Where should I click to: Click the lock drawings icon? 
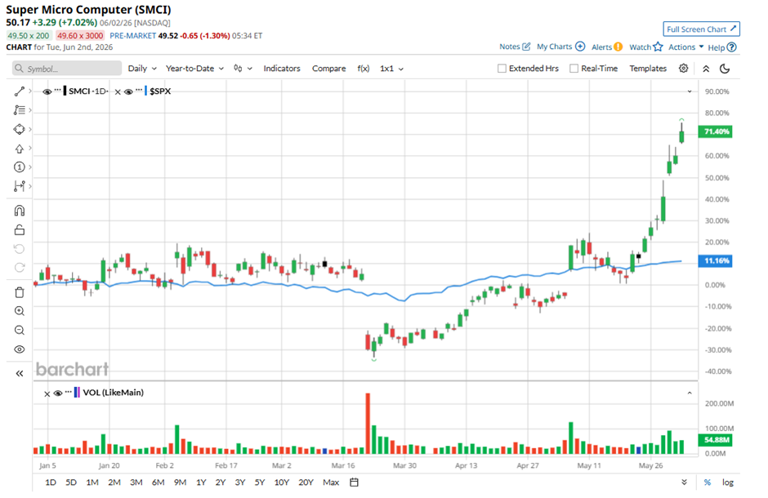19,230
